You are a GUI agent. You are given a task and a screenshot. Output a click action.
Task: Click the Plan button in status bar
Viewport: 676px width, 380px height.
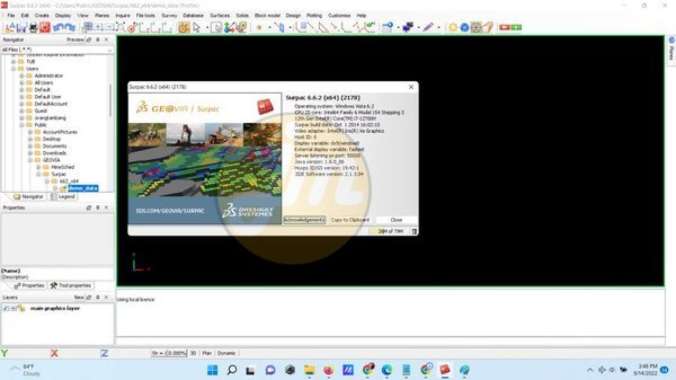207,353
